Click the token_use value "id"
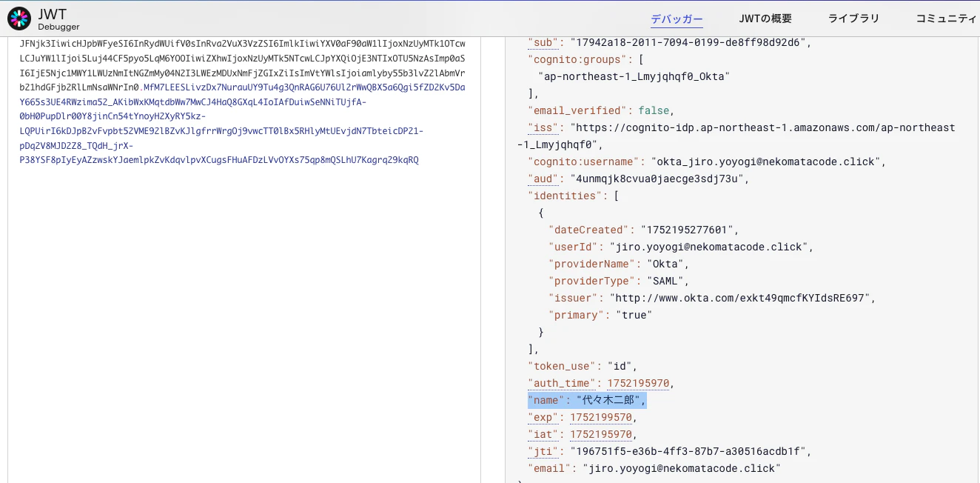The height and width of the screenshot is (483, 980). (x=620, y=366)
